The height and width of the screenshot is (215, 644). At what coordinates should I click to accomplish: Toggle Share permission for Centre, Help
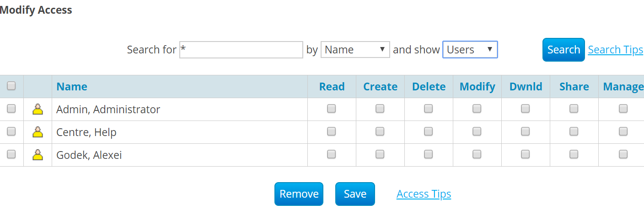click(574, 131)
